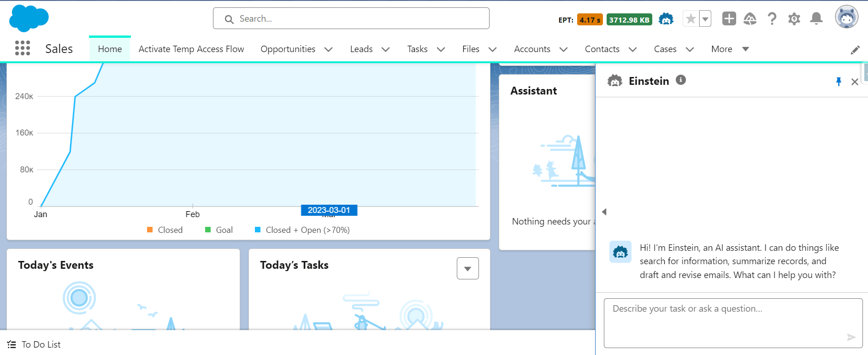Click the pencil icon to edit navigation
Screen dimensions: 868x355
tap(855, 50)
